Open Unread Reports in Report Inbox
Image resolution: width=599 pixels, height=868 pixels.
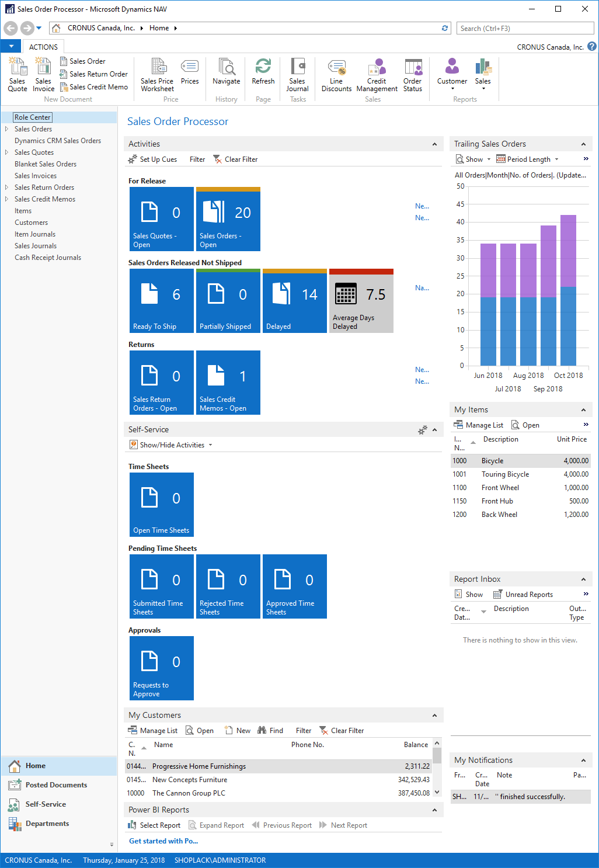(523, 595)
